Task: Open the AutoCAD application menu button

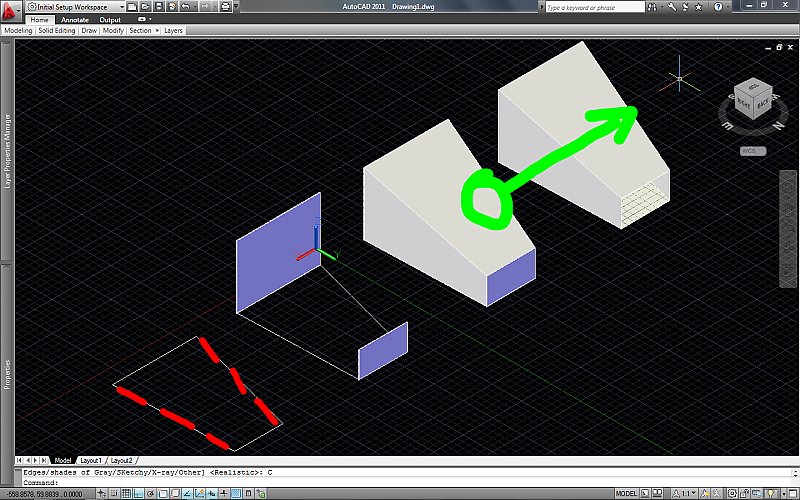Action: click(9, 10)
